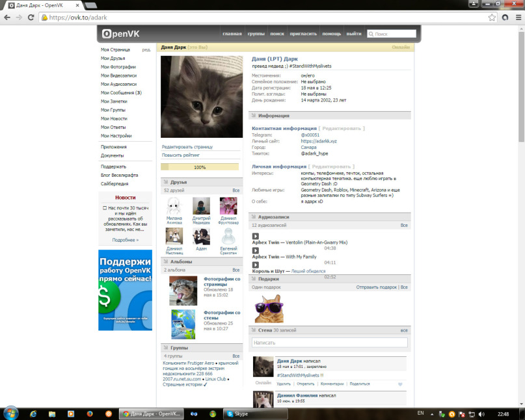
Task: Collapse the Друзья block
Action: tap(166, 182)
